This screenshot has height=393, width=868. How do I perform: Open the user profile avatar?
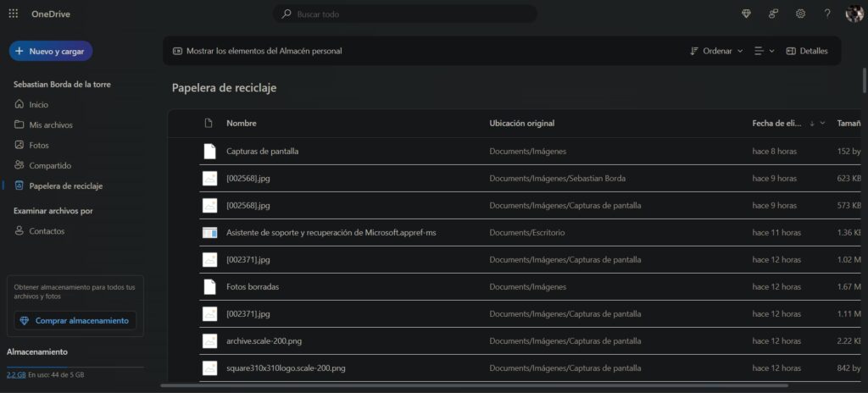click(854, 14)
